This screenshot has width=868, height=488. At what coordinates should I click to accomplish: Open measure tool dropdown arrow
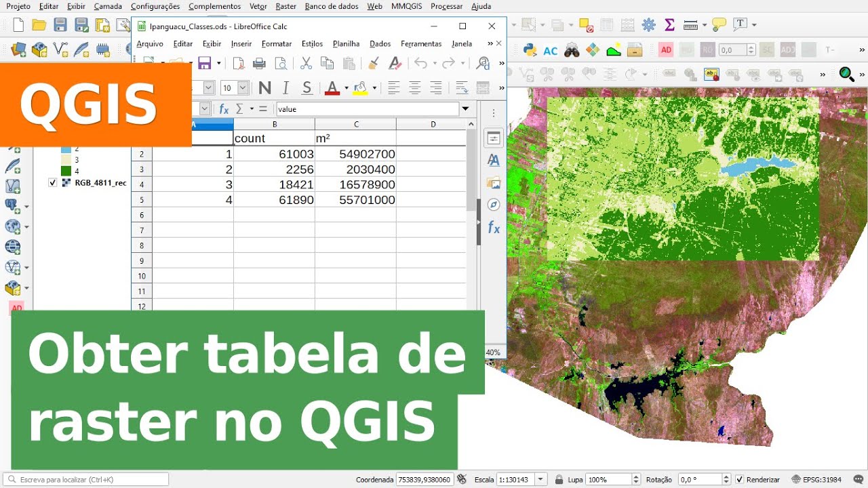(x=704, y=25)
